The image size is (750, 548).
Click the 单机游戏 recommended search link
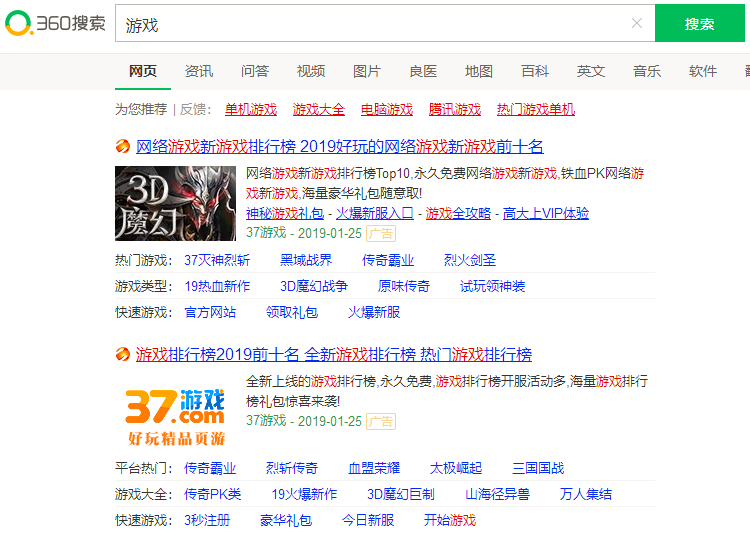point(251,109)
